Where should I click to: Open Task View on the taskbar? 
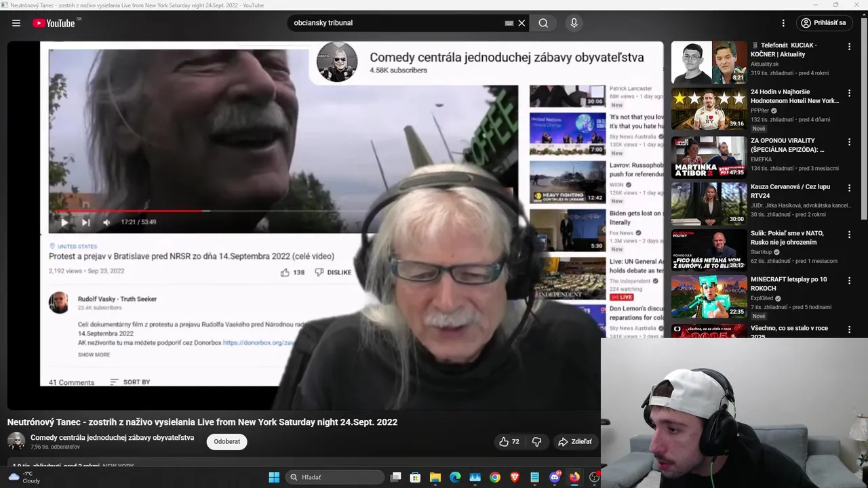pyautogui.click(x=396, y=477)
